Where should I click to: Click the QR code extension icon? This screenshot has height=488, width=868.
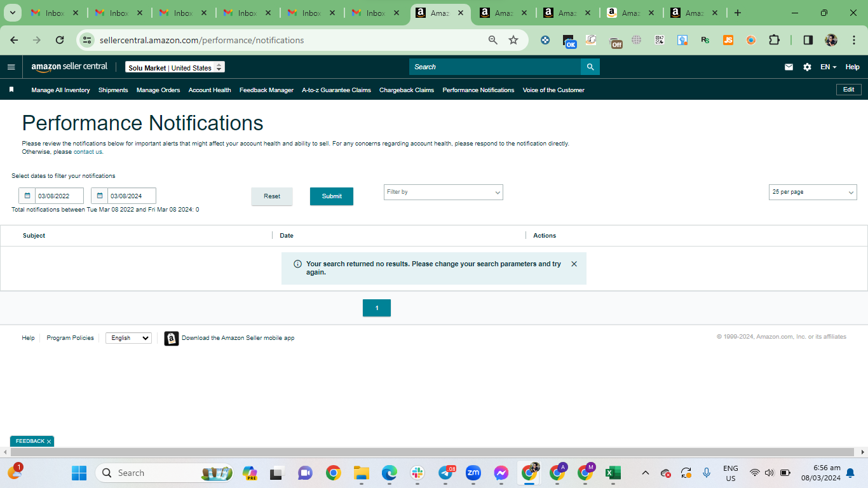[x=660, y=40]
